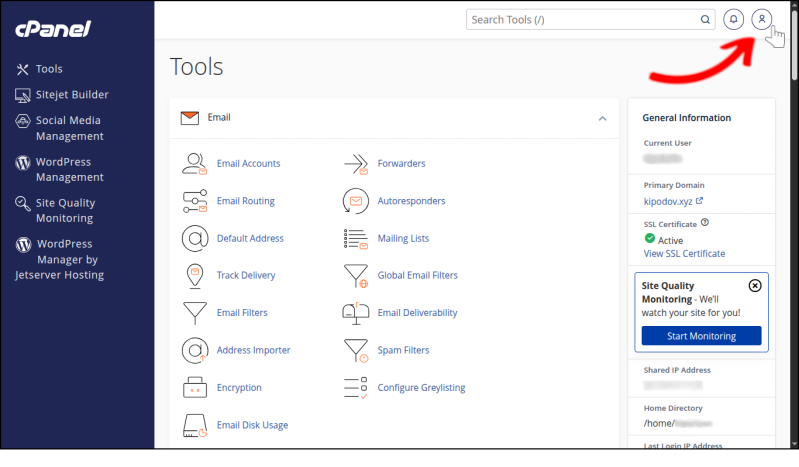
Task: Open the Track Delivery link
Action: tap(246, 275)
